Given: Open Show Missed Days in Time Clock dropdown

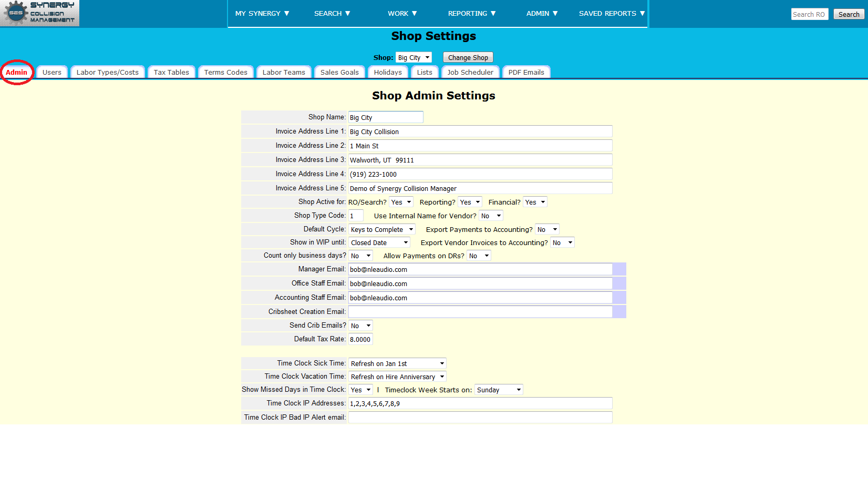Looking at the screenshot, I should pos(360,390).
